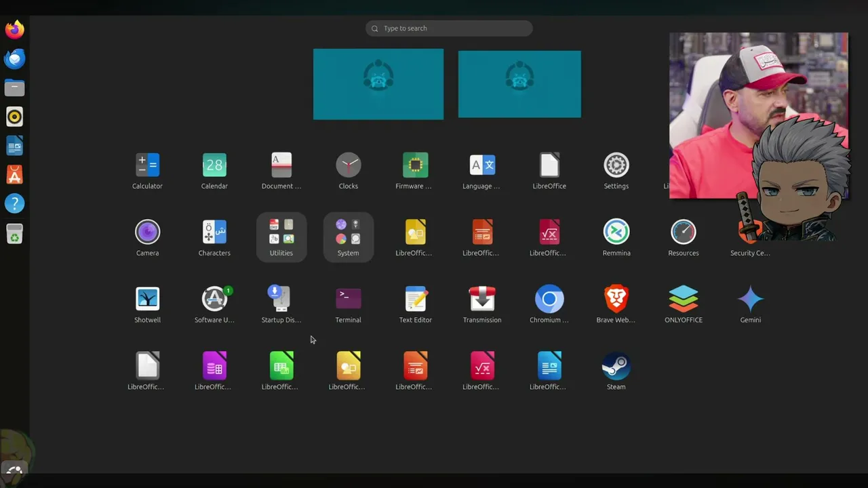Screen dimensions: 868x488
Task: Open the Document Scanner app
Action: click(281, 165)
